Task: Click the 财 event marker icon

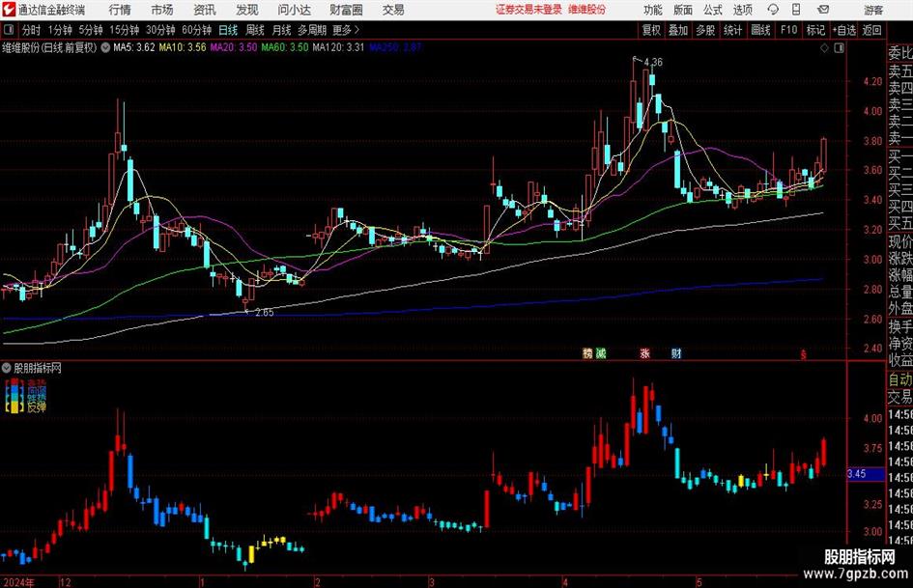Action: (x=676, y=353)
